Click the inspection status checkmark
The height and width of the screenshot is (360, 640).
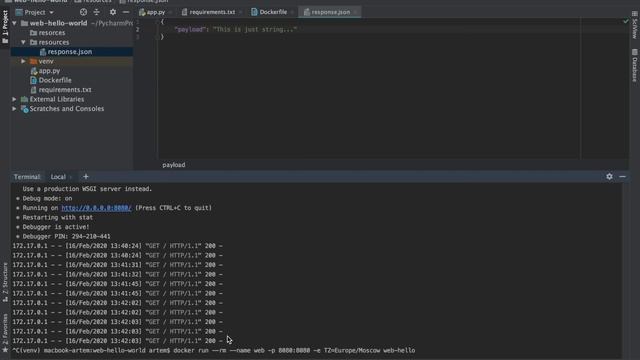click(625, 21)
